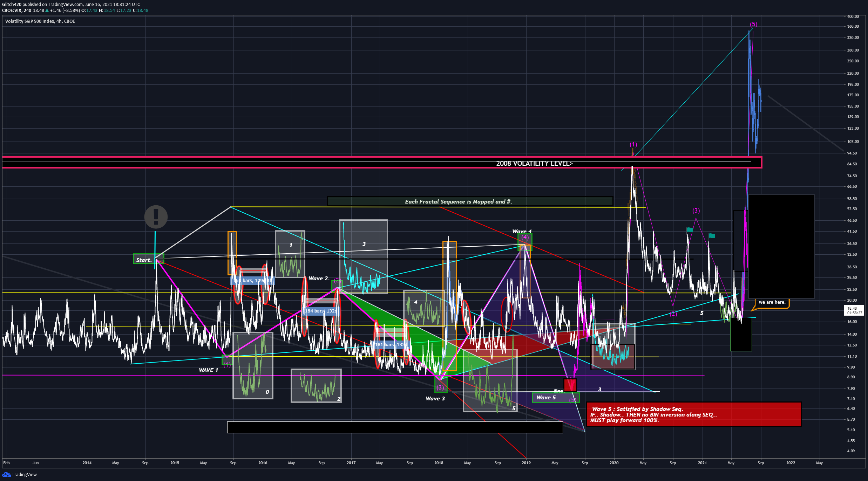Click the red square marker near End
Image resolution: width=868 pixels, height=481 pixels.
(x=570, y=385)
